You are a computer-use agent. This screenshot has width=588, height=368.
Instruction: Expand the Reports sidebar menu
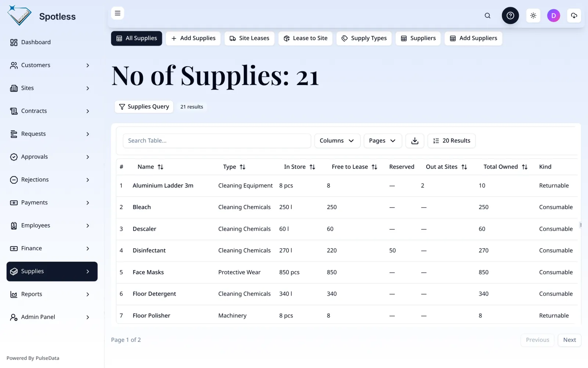(52, 294)
